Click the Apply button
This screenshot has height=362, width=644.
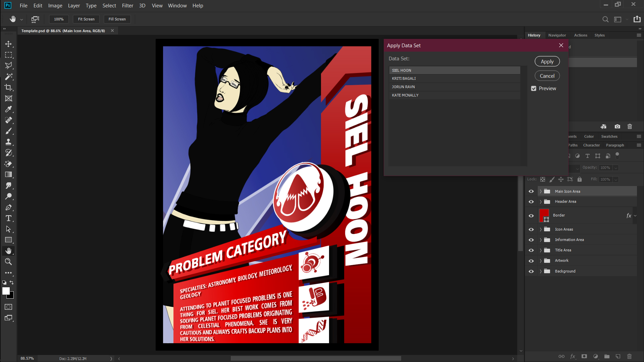[x=547, y=61]
